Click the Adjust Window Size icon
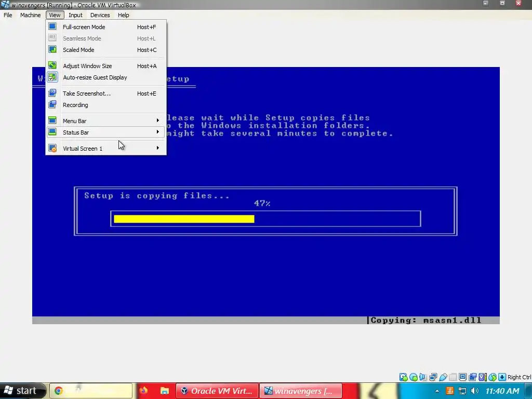The image size is (532, 399). click(x=52, y=65)
